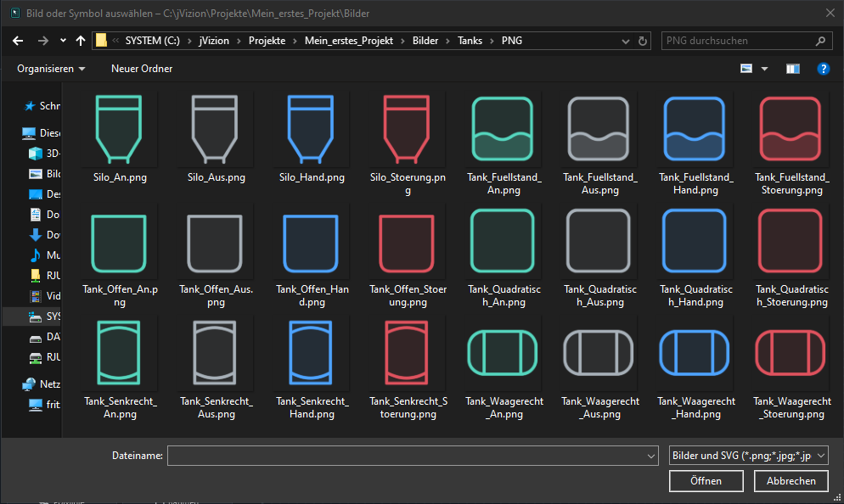Select the Silo_Aus.png gray silo icon
Screen dimensions: 844x504
click(x=215, y=129)
